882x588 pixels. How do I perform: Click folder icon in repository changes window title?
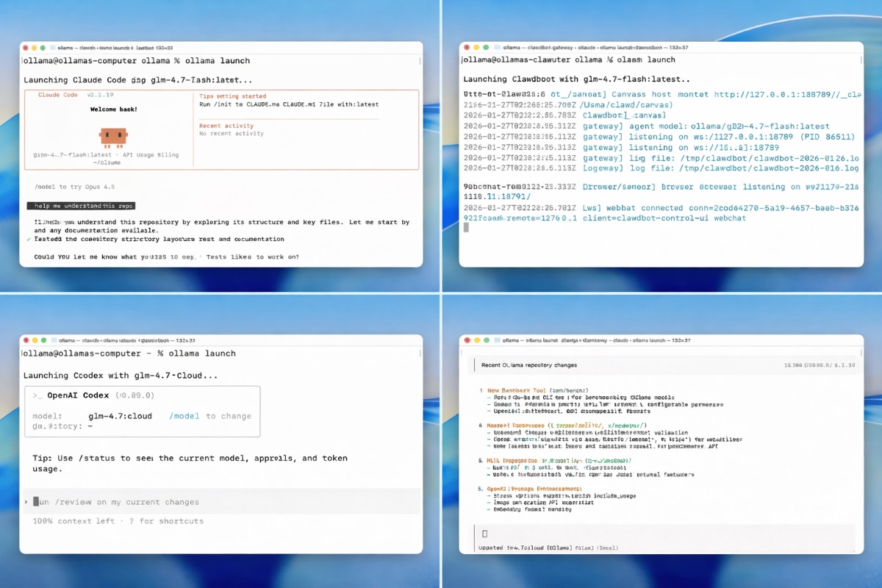496,340
